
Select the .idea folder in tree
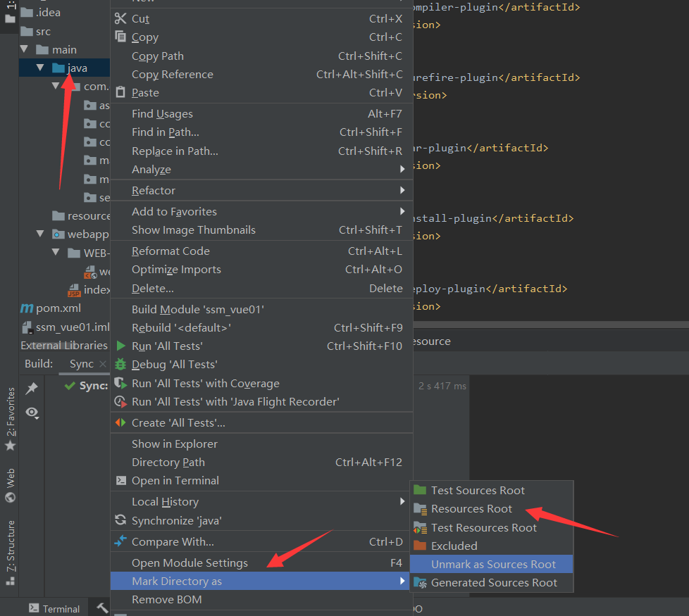coord(40,12)
